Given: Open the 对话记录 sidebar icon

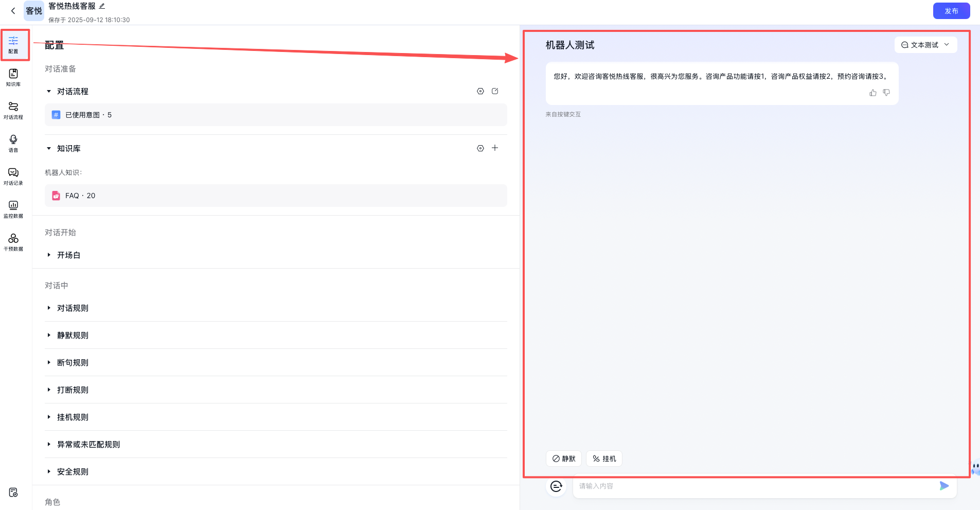Looking at the screenshot, I should [13, 175].
